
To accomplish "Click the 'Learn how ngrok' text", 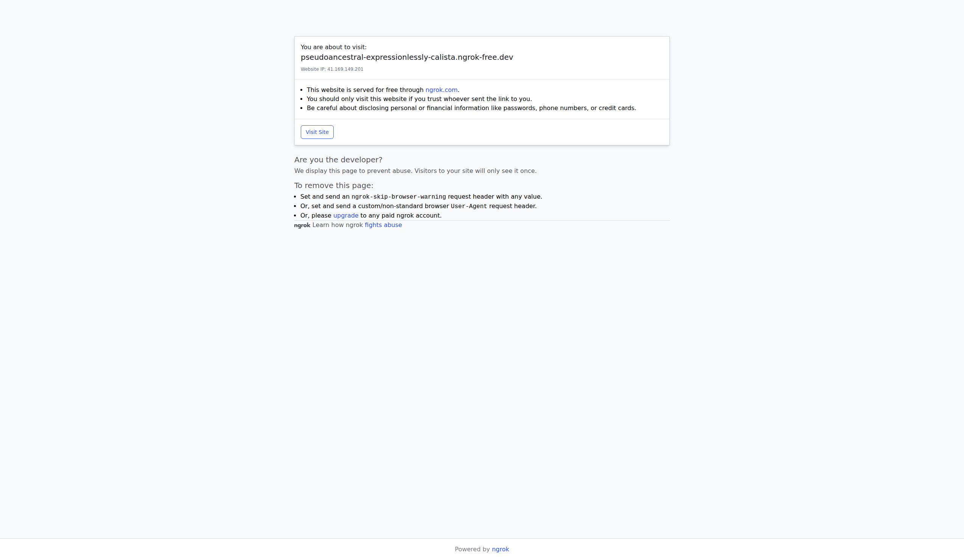I will click(337, 225).
